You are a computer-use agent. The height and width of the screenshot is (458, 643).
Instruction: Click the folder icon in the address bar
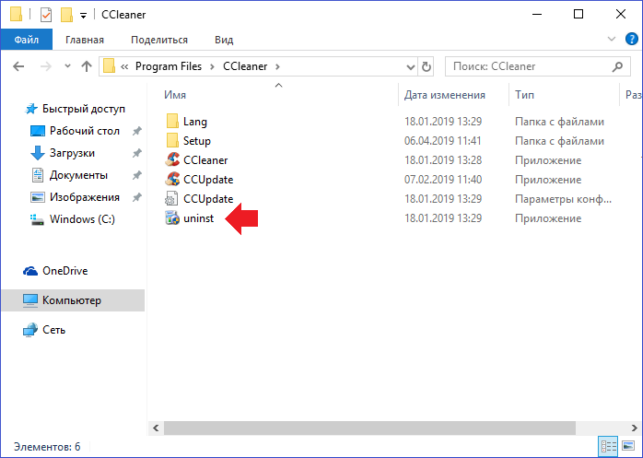tap(109, 66)
